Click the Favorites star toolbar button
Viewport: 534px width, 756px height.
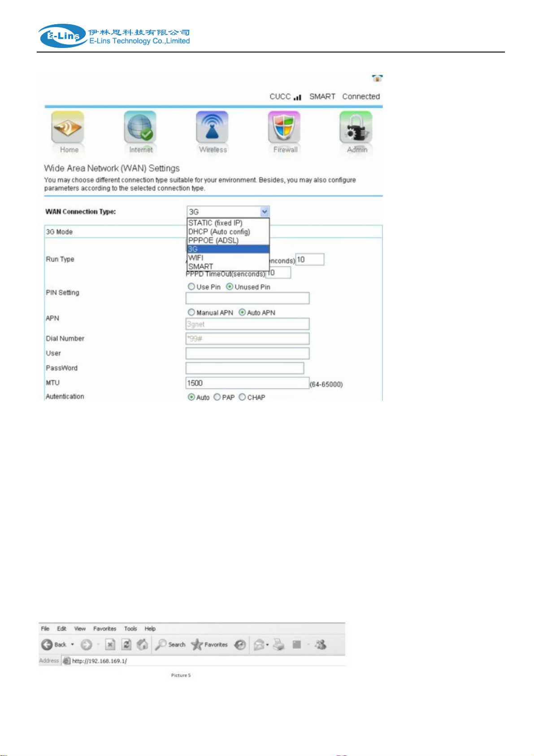click(x=209, y=645)
